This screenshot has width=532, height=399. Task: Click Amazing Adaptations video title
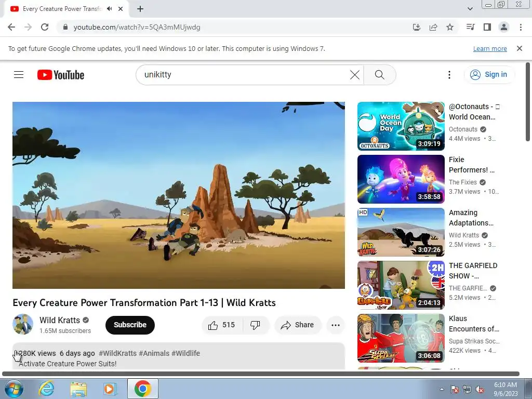tap(471, 218)
